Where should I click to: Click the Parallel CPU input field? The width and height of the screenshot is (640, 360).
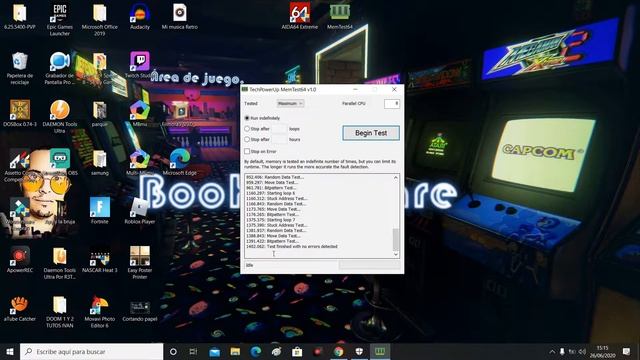click(391, 104)
